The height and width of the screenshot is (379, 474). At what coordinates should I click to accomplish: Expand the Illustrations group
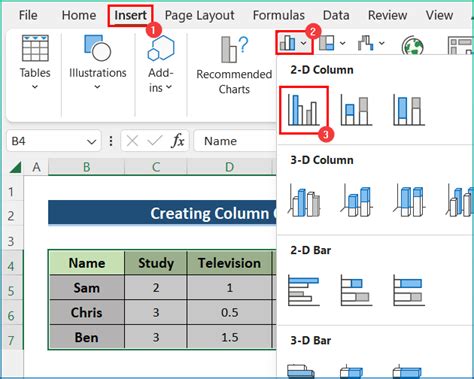97,63
